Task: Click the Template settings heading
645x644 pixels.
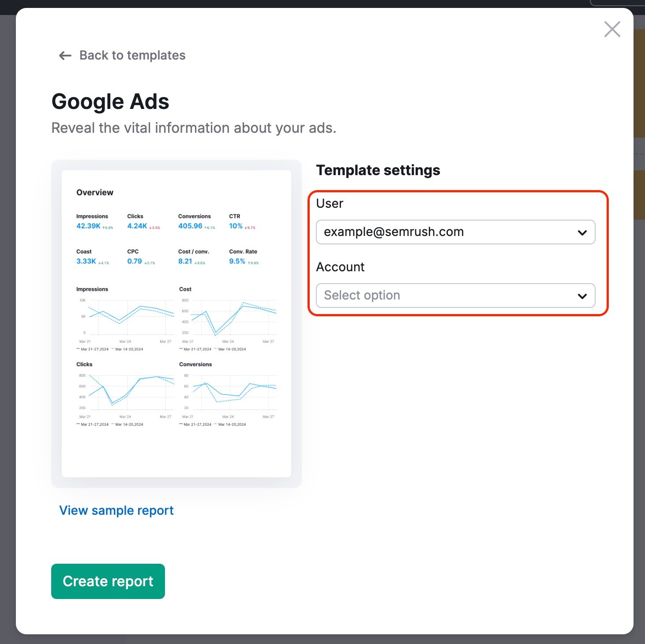Action: pyautogui.click(x=378, y=170)
